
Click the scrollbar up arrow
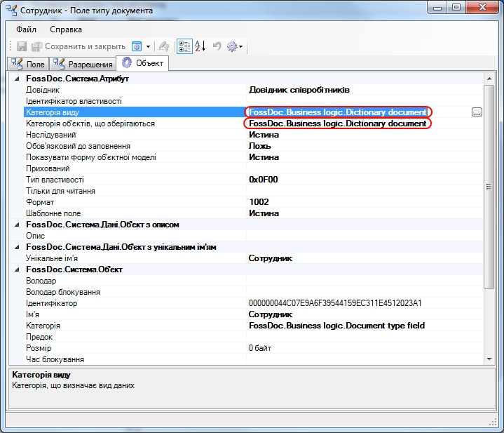[x=489, y=79]
